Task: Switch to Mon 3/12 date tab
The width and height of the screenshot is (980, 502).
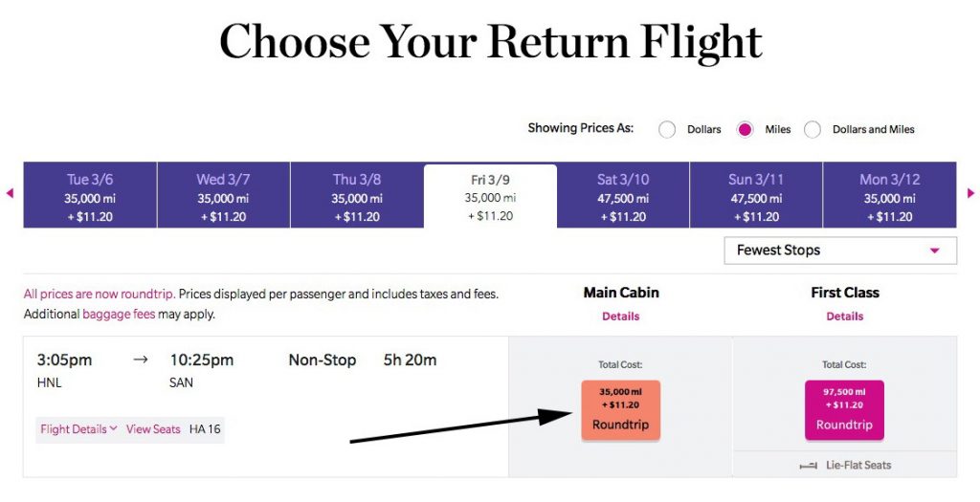Action: pos(889,195)
